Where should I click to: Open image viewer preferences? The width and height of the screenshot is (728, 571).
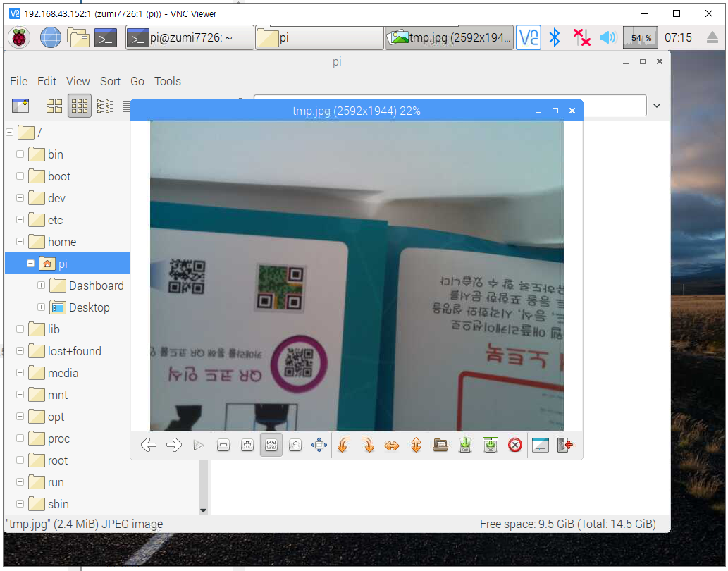pyautogui.click(x=541, y=446)
